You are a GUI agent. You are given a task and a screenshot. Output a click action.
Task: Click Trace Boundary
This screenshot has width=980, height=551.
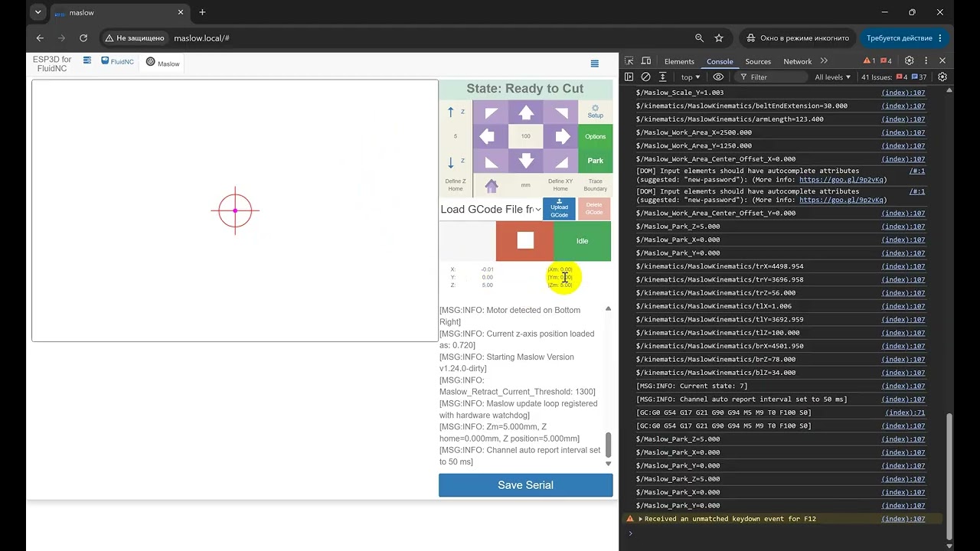pyautogui.click(x=596, y=185)
